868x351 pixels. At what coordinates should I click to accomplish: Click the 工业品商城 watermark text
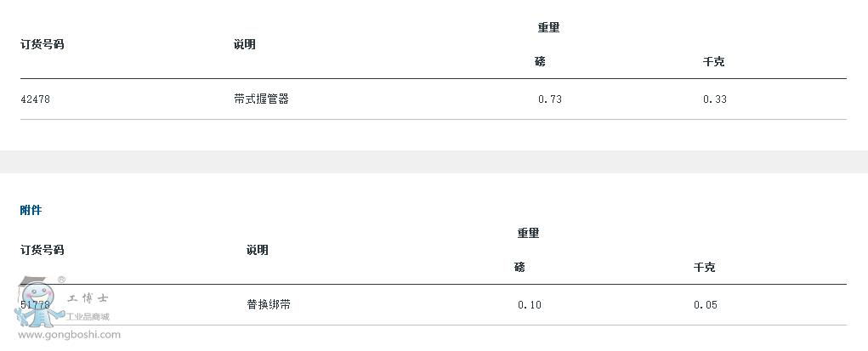click(x=88, y=317)
